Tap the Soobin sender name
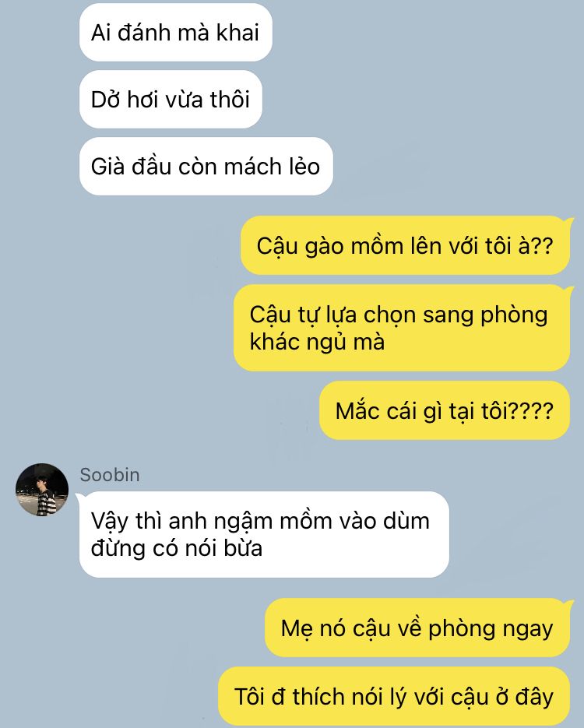Image resolution: width=584 pixels, height=728 pixels. (110, 475)
